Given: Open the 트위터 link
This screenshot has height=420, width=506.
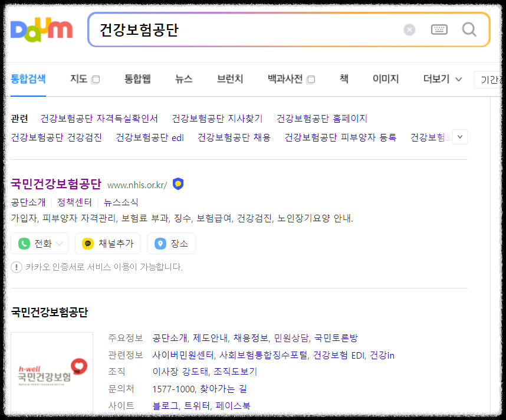Looking at the screenshot, I should (x=197, y=406).
